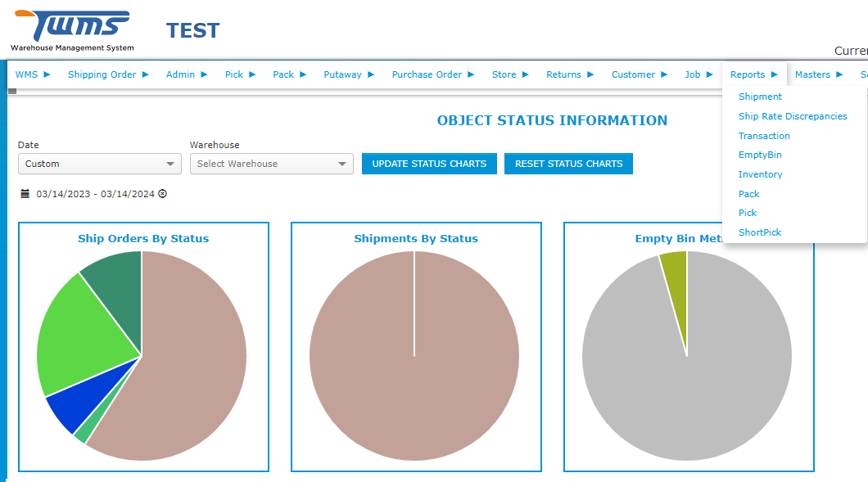Open the Select Warehouse dropdown
The image size is (868, 482).
pyautogui.click(x=271, y=164)
